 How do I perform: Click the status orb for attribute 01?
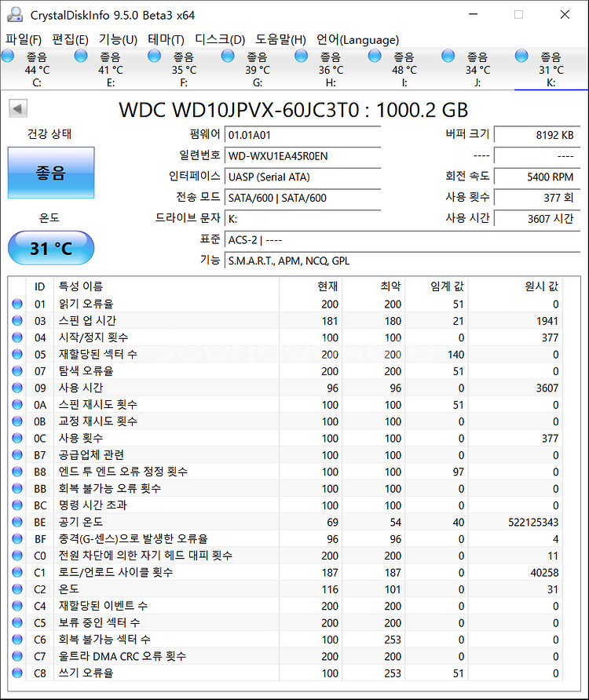coord(17,304)
